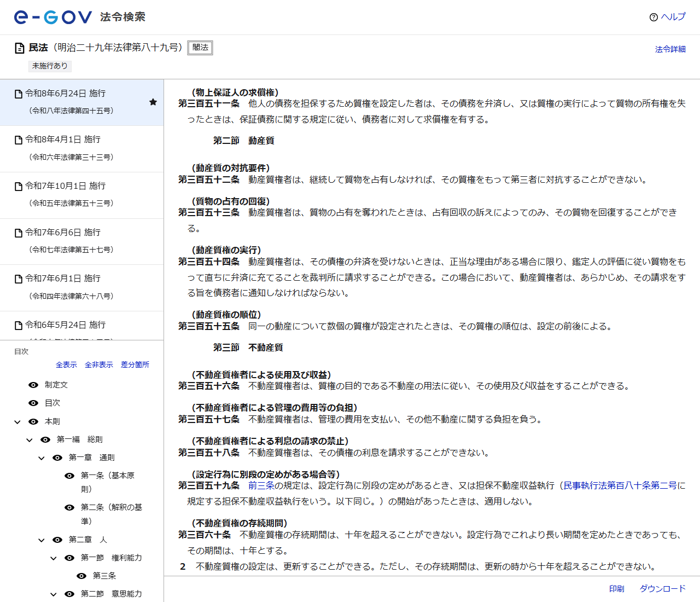Click the help question mark icon
The image size is (700, 602).
pyautogui.click(x=654, y=17)
